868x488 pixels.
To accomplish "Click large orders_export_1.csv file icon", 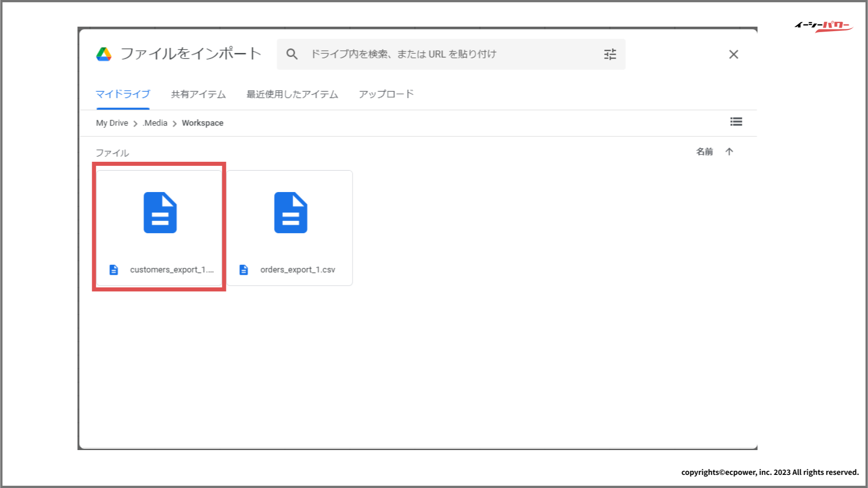I will point(291,212).
